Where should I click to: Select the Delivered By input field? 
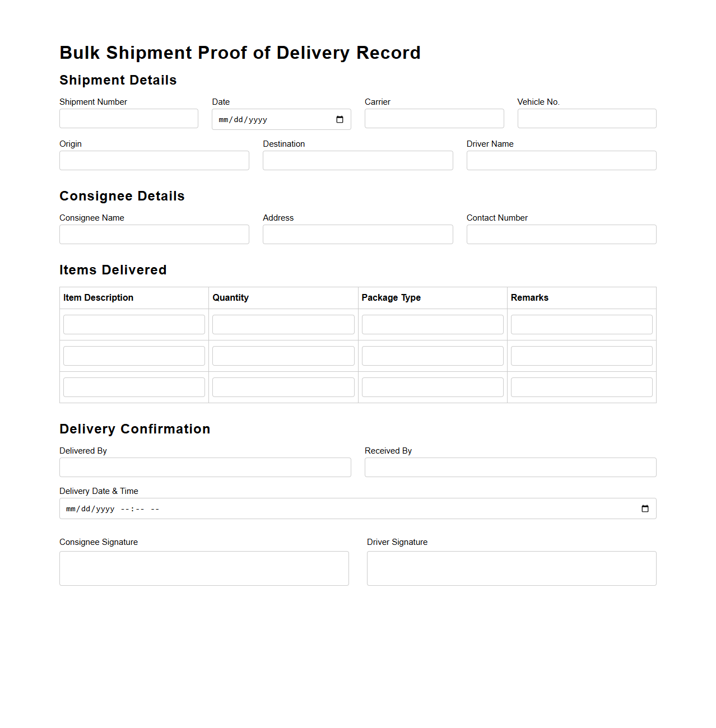pyautogui.click(x=205, y=467)
